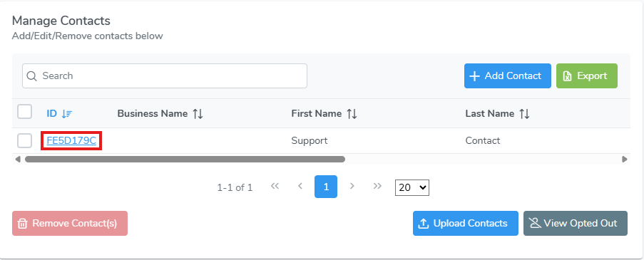Go to next page chevron
Image resolution: width=644 pixels, height=260 pixels.
point(352,186)
